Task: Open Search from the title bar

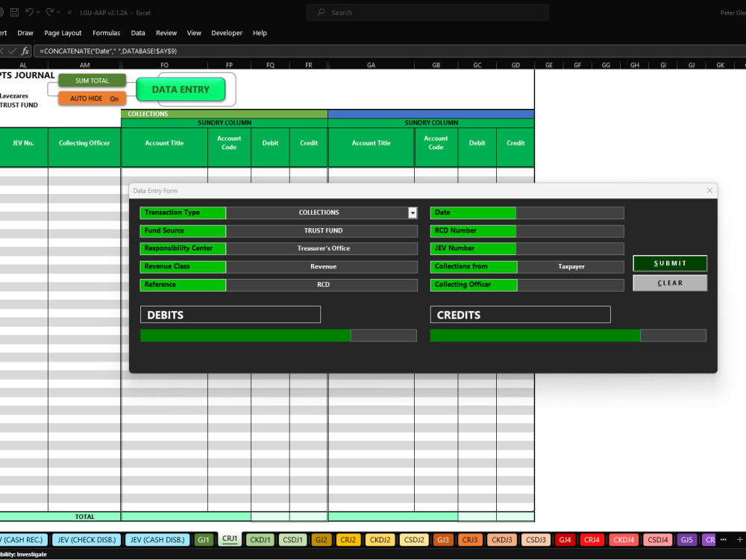Action: 425,12
